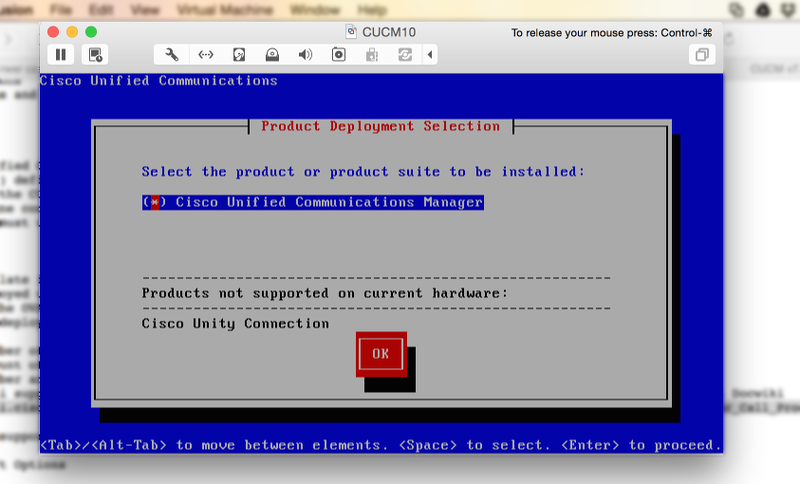Image resolution: width=800 pixels, height=484 pixels.
Task: Click the green zoom window button
Action: point(91,32)
